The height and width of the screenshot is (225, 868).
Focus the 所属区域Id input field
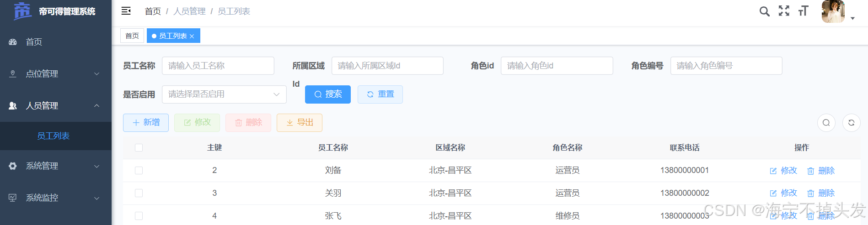pyautogui.click(x=387, y=66)
